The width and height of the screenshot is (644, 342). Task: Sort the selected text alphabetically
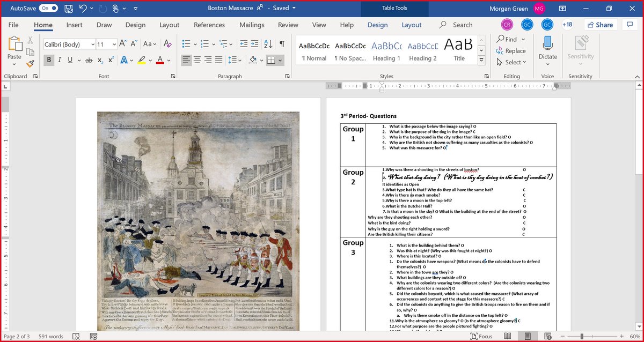pos(269,44)
